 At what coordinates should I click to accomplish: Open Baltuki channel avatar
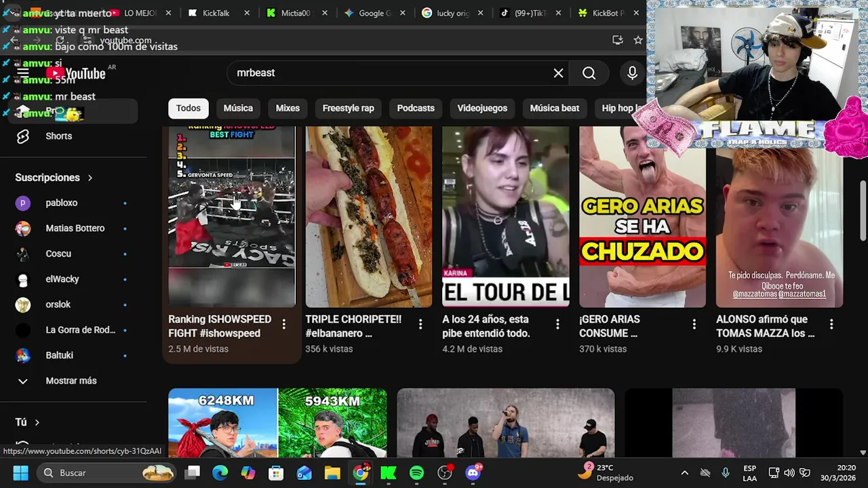click(23, 355)
